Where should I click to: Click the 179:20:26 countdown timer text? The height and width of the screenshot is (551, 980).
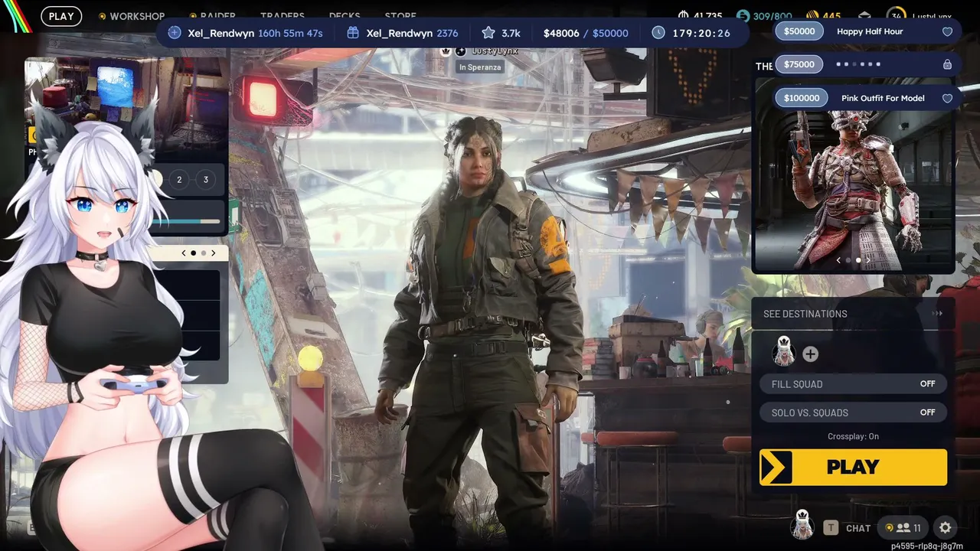tap(701, 33)
